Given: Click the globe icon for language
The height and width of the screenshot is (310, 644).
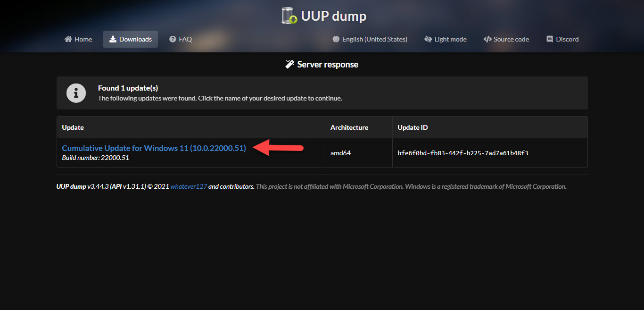Looking at the screenshot, I should 336,39.
